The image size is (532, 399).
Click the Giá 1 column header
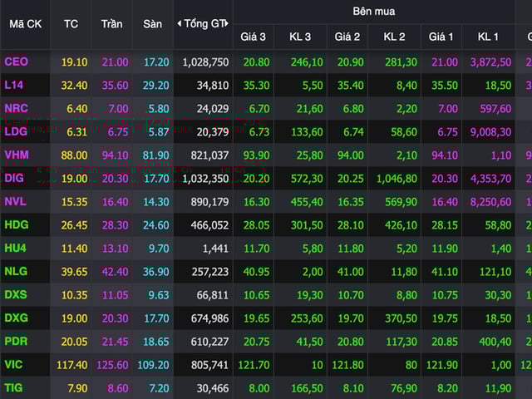pos(441,37)
